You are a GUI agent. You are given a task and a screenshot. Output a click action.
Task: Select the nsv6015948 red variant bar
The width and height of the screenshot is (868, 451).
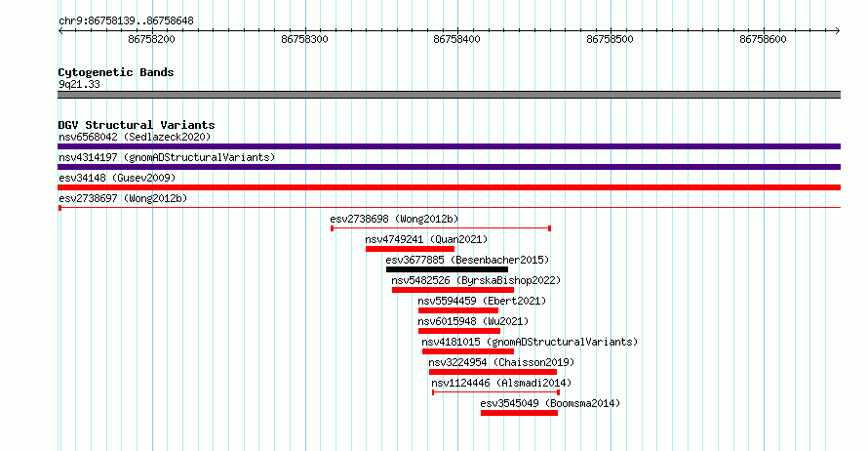459,331
